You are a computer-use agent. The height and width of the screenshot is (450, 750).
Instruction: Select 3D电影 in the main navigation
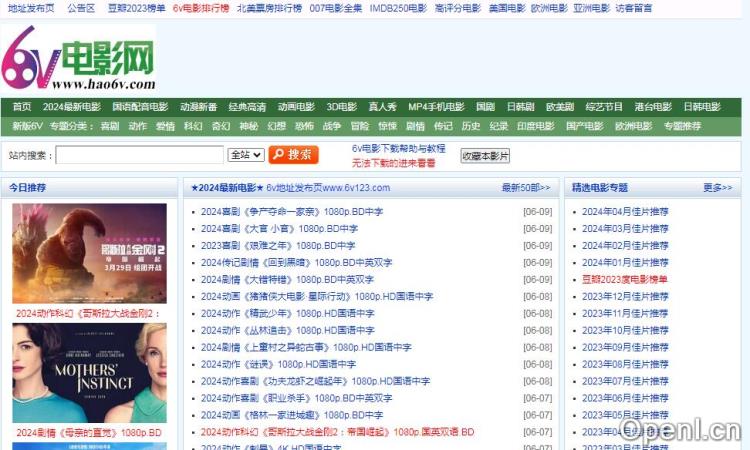pos(342,107)
